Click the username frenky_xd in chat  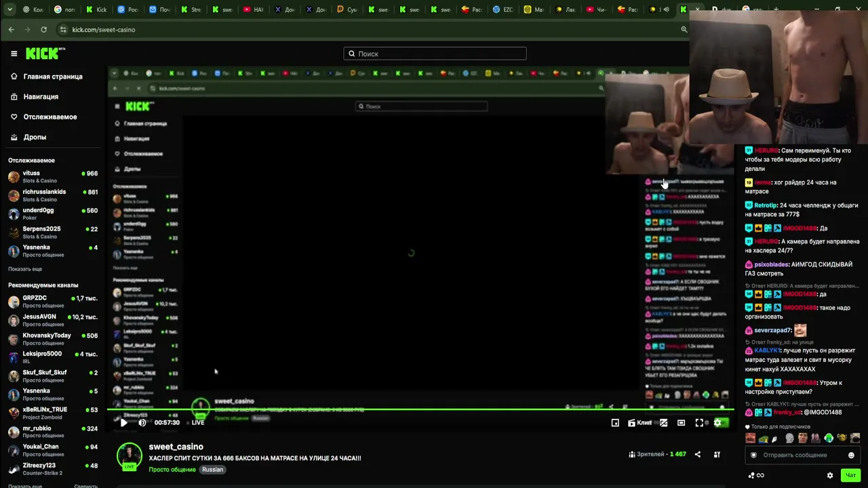point(787,412)
